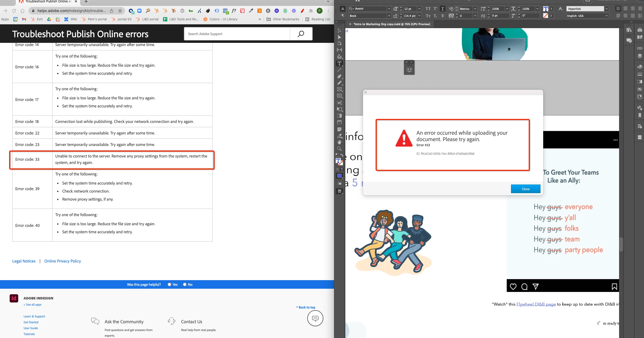644x338 pixels.
Task: Open the English: USA language dropdown
Action: coord(606,16)
